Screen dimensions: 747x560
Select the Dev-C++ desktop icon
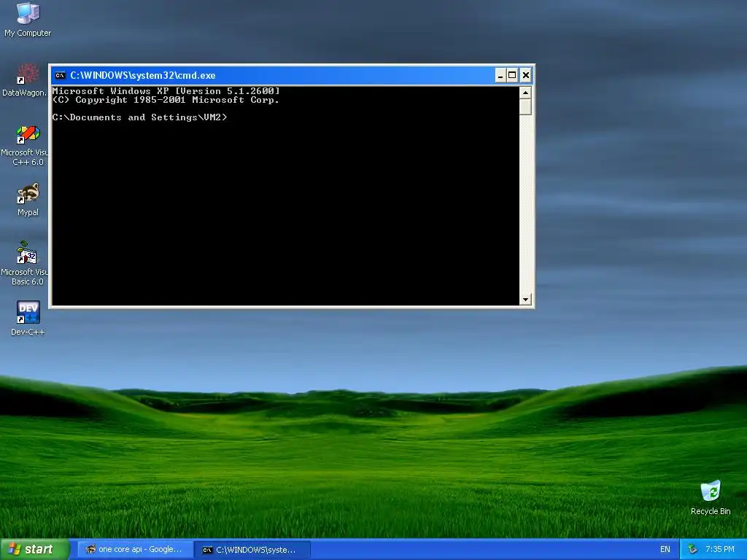tap(28, 318)
